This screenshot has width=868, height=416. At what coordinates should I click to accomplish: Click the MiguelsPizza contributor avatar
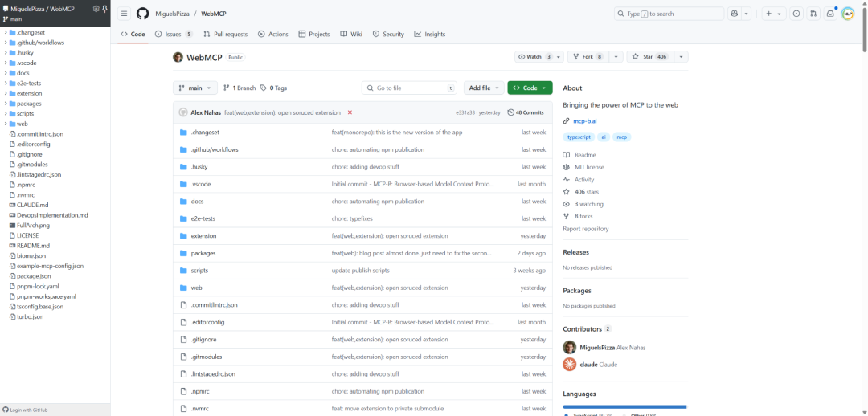tap(569, 348)
